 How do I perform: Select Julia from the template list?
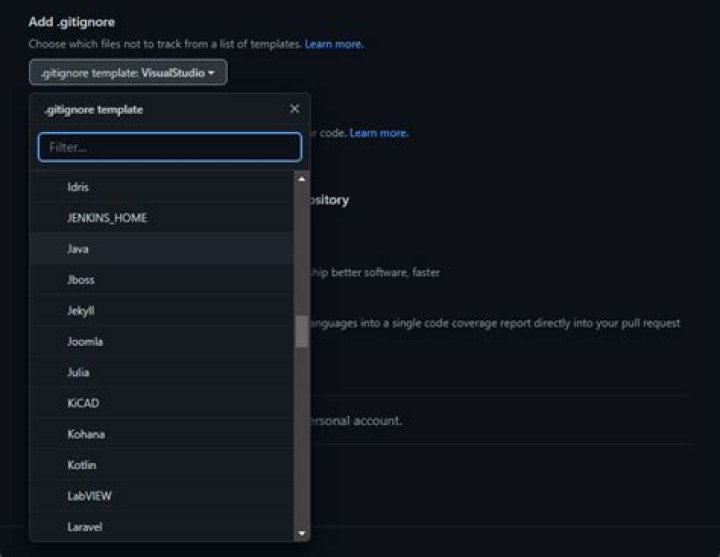[x=79, y=373]
